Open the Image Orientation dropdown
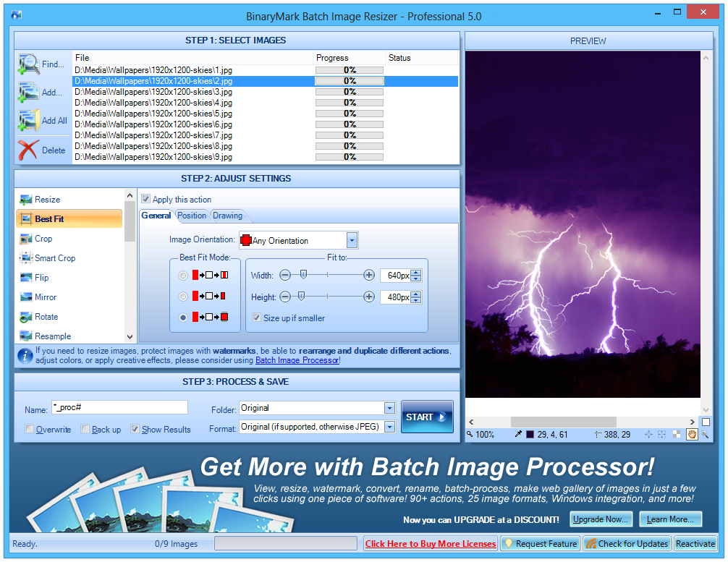 (352, 241)
